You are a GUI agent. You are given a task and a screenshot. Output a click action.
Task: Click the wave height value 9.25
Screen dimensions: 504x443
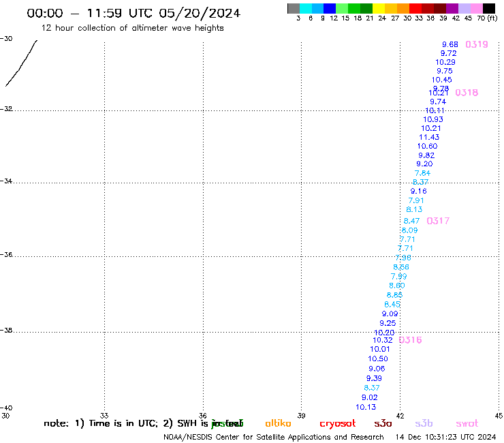click(388, 323)
